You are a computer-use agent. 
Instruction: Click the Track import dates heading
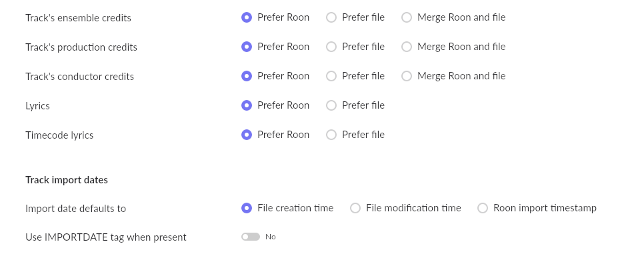click(x=67, y=180)
